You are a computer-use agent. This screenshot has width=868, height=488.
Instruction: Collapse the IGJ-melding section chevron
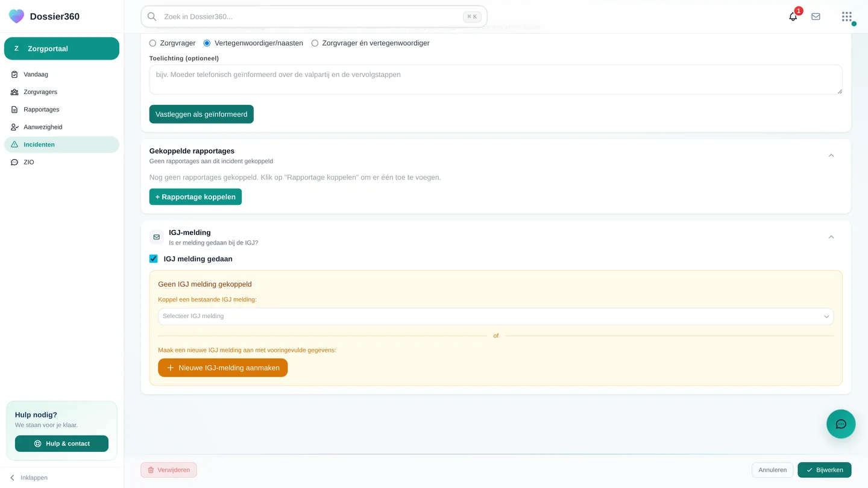click(x=831, y=237)
